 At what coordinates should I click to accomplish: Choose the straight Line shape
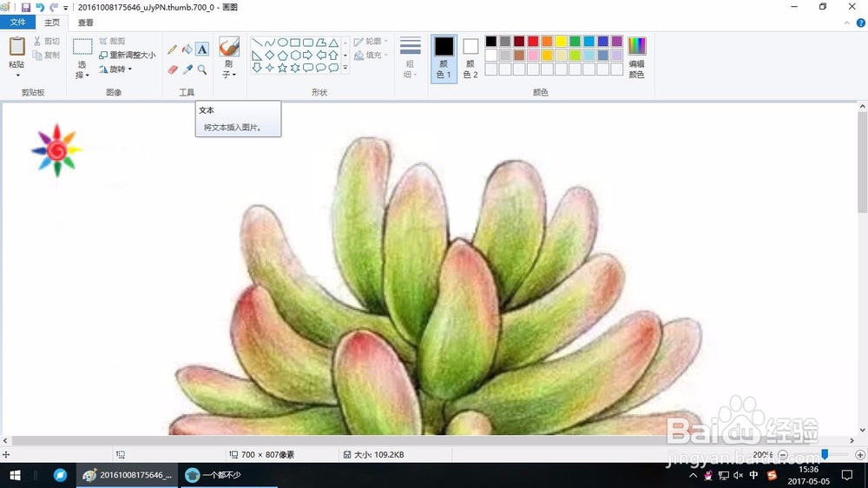pyautogui.click(x=257, y=43)
